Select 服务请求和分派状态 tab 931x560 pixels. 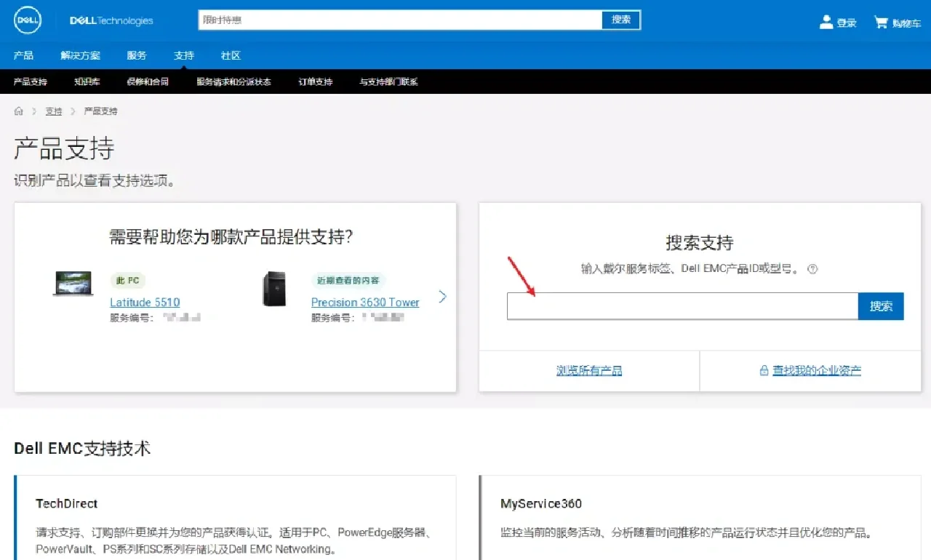233,82
